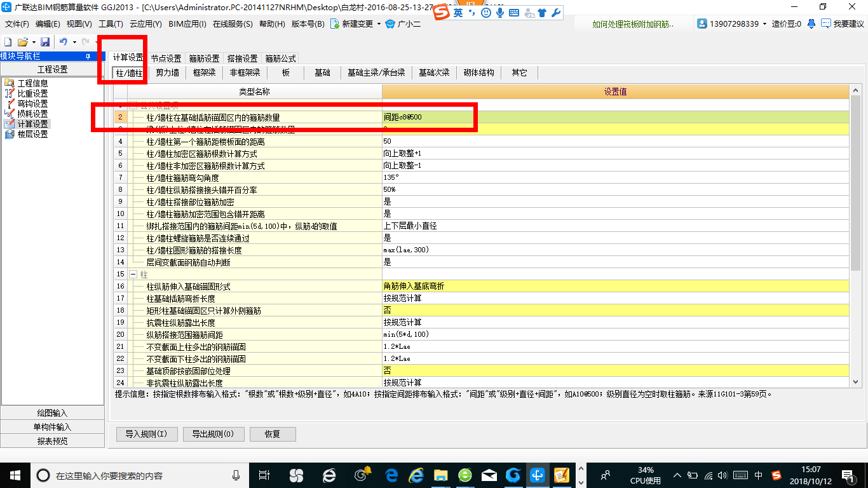Open the 绘图输入 module

pyautogui.click(x=52, y=413)
